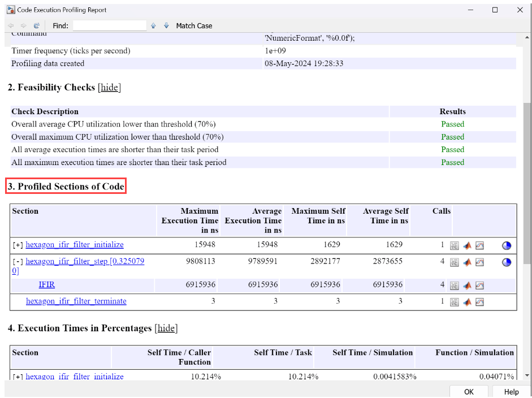Click MATLAB icon in hexagon_ifir_filter_terminate row
Screen dimensions: 532x398
467,302
